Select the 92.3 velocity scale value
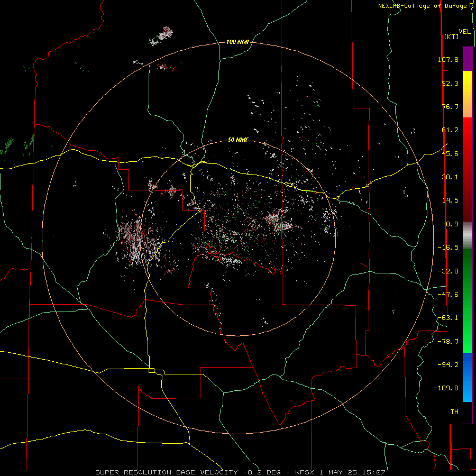 [x=450, y=83]
